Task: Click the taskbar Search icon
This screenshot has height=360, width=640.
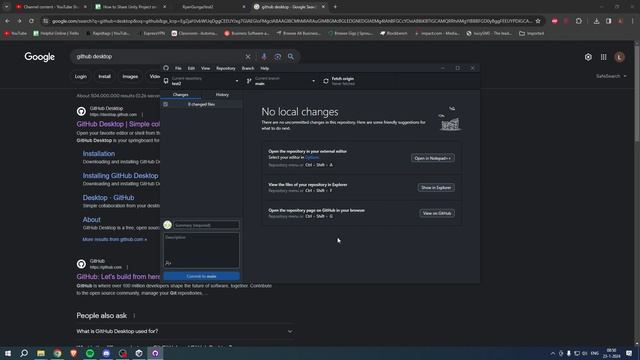Action: (x=24, y=353)
